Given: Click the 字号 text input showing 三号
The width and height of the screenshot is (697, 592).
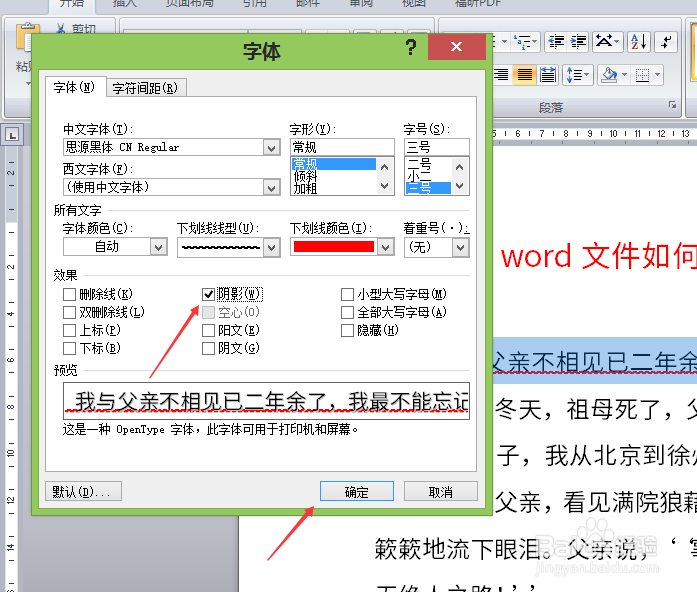Looking at the screenshot, I should coord(437,147).
